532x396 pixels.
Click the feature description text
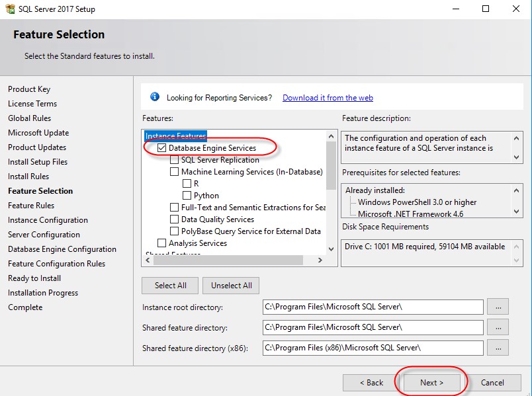(x=419, y=143)
